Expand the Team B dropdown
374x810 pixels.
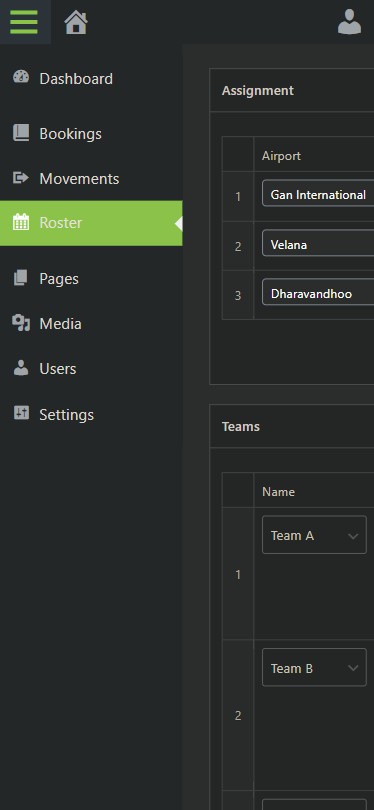coord(314,667)
